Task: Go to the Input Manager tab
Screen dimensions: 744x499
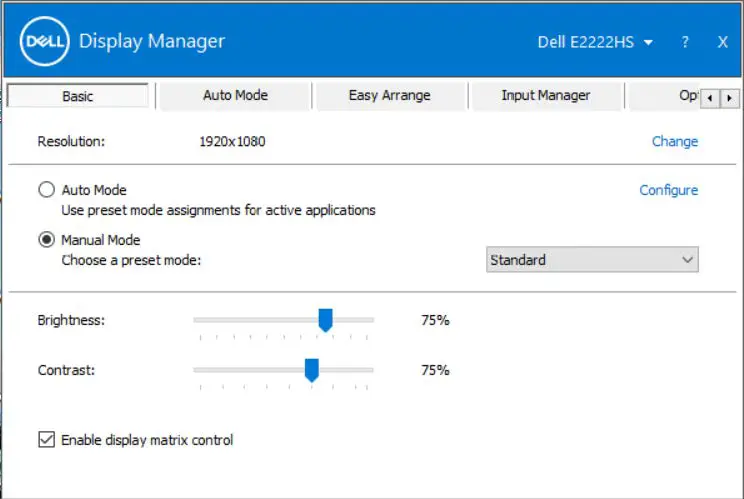Action: tap(545, 96)
